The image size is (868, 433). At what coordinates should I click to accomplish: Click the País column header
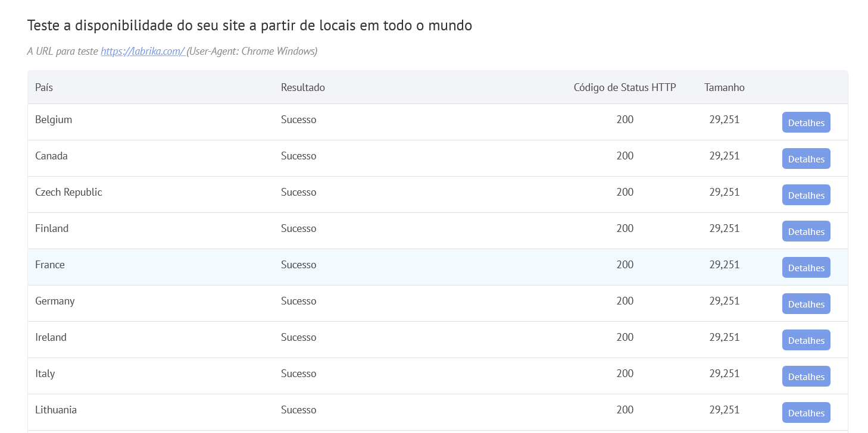(43, 87)
